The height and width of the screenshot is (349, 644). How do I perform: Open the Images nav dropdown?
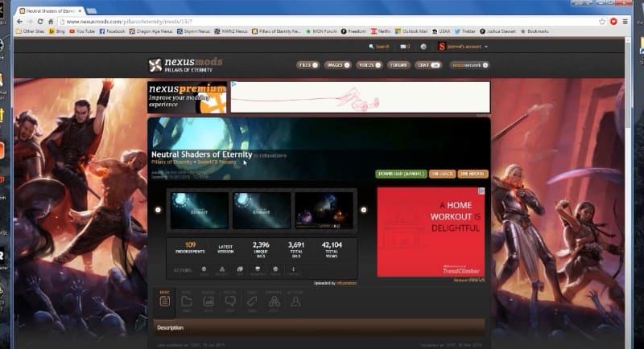(x=337, y=65)
